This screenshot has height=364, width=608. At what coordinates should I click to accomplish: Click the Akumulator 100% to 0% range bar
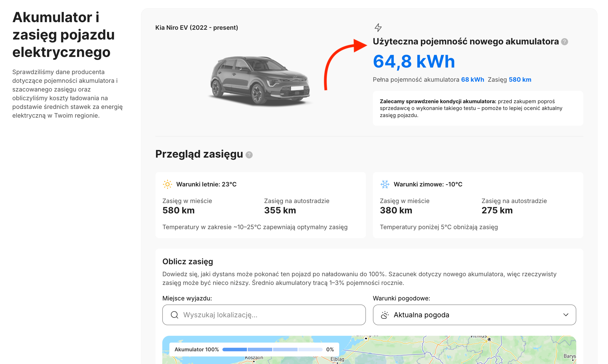272,349
